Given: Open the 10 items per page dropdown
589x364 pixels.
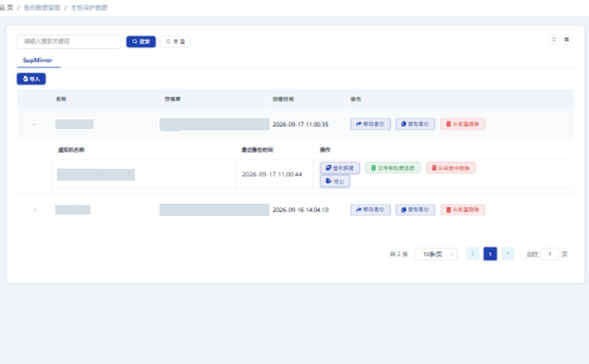Looking at the screenshot, I should tap(436, 254).
